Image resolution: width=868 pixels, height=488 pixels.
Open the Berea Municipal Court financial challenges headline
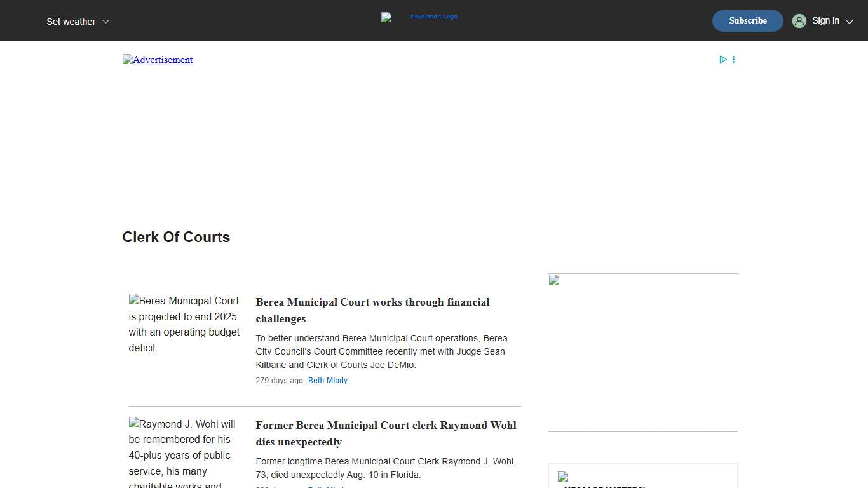[372, 310]
